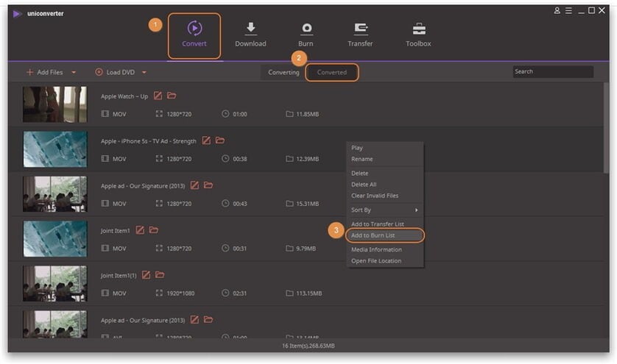Open folder icon for iPhone 5s Strength video
Screen dimensions: 617x364
pos(220,140)
